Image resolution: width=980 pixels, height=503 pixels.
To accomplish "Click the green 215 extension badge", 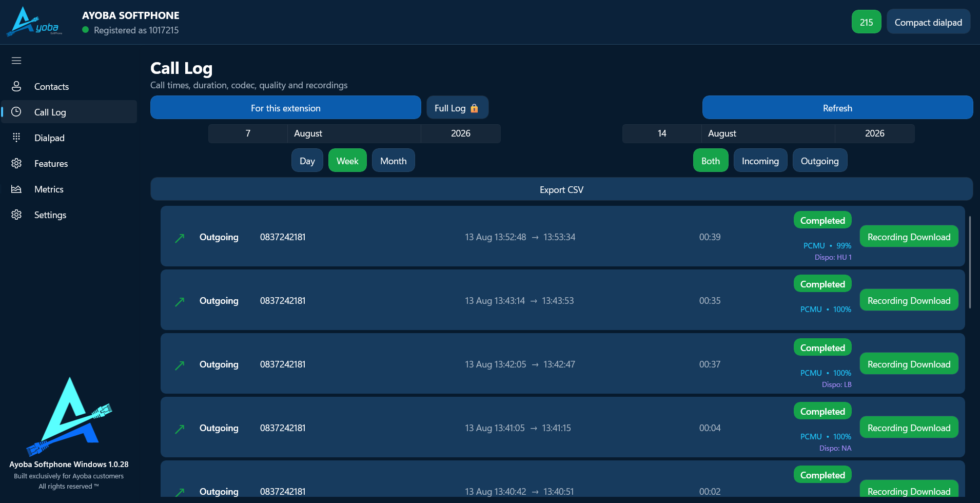I will [866, 22].
